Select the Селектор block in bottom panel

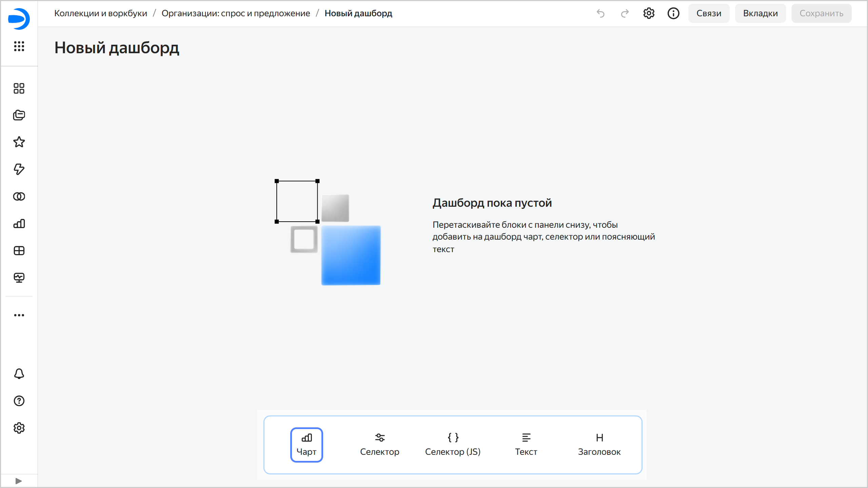pyautogui.click(x=380, y=445)
